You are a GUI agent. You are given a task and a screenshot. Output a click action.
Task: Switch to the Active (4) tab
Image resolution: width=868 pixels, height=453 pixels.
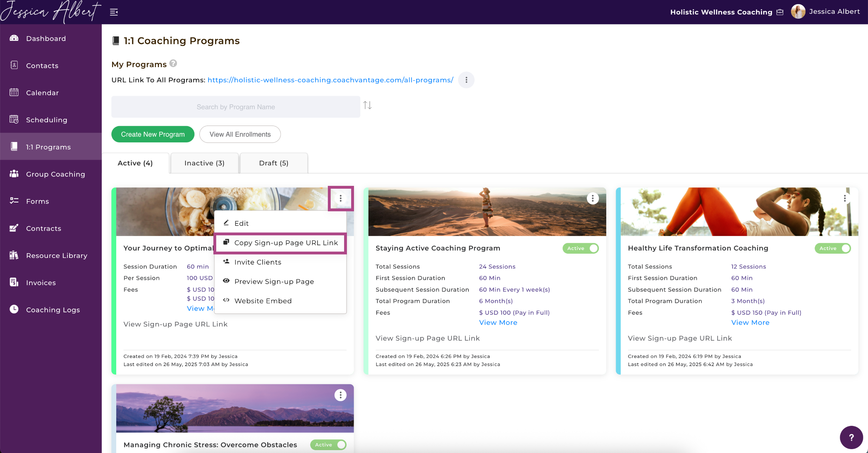[x=135, y=163]
